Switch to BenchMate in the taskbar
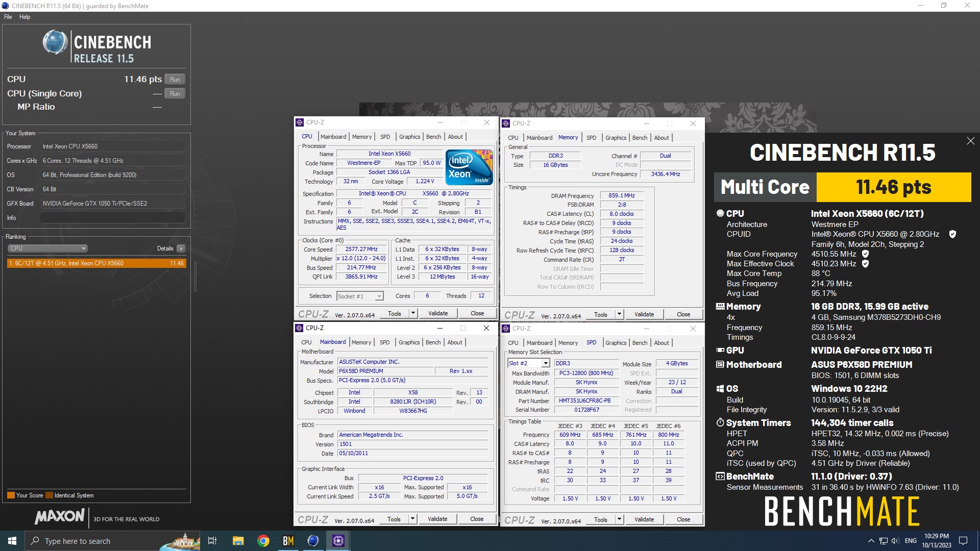Image resolution: width=980 pixels, height=551 pixels. click(288, 541)
